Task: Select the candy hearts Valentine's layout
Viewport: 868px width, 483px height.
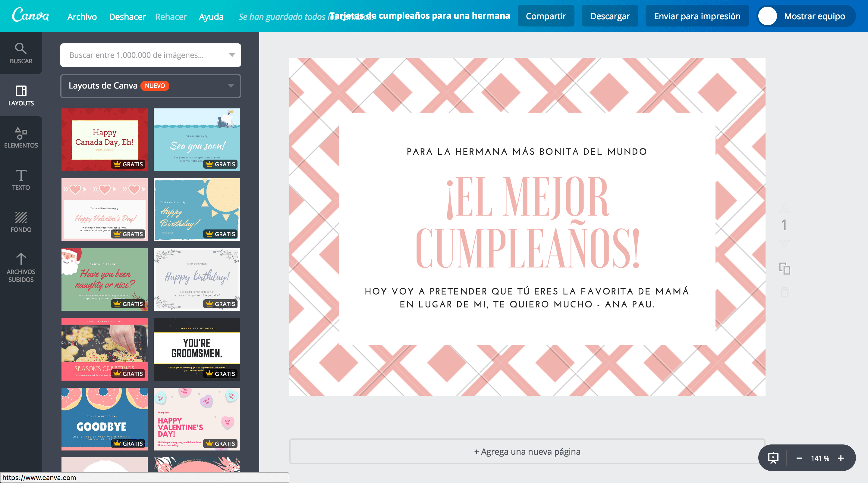Action: click(197, 419)
